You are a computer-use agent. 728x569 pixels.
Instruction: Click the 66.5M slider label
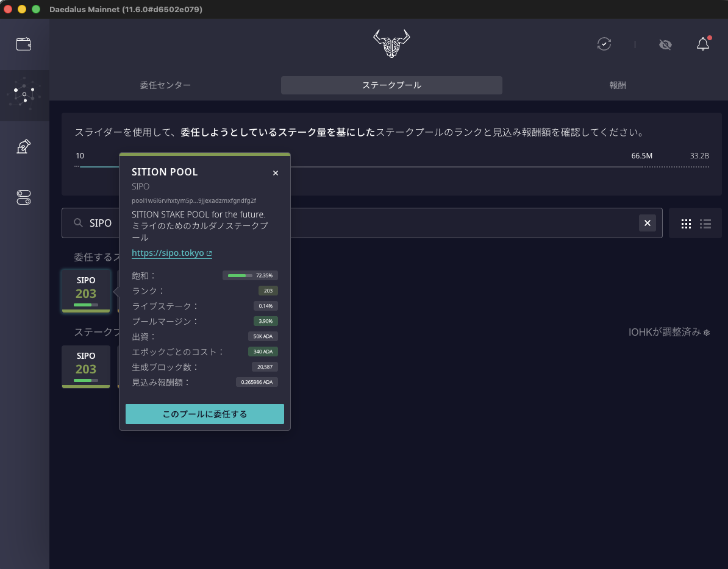641,156
